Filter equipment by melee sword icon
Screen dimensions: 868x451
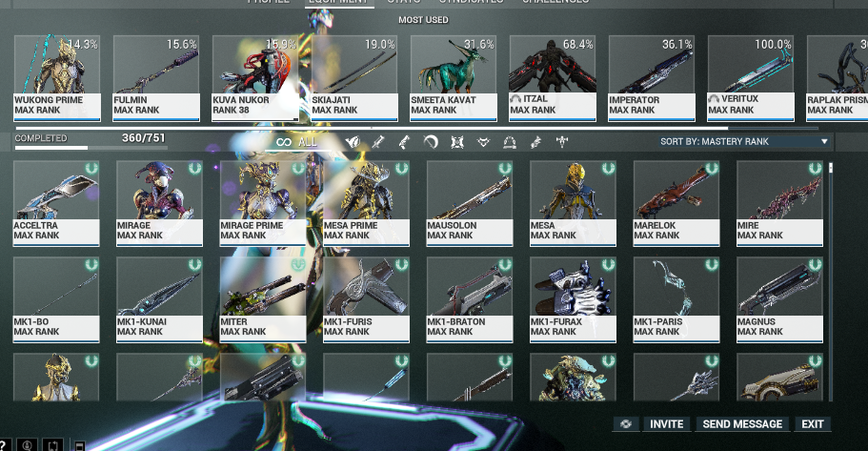[x=378, y=142]
